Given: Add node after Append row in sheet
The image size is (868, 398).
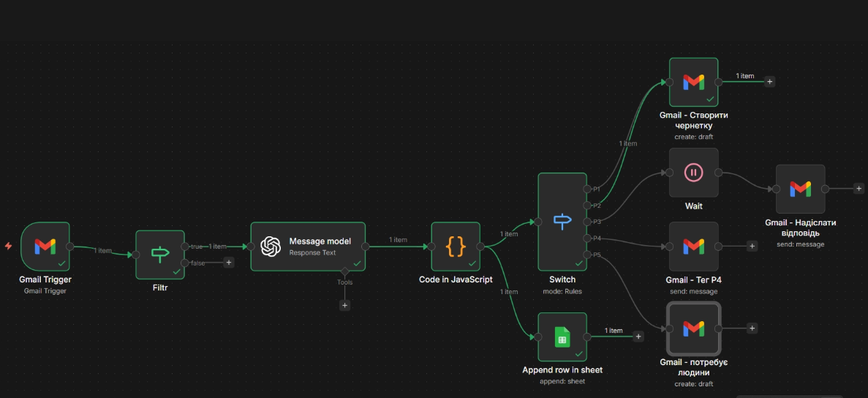Looking at the screenshot, I should pos(638,336).
